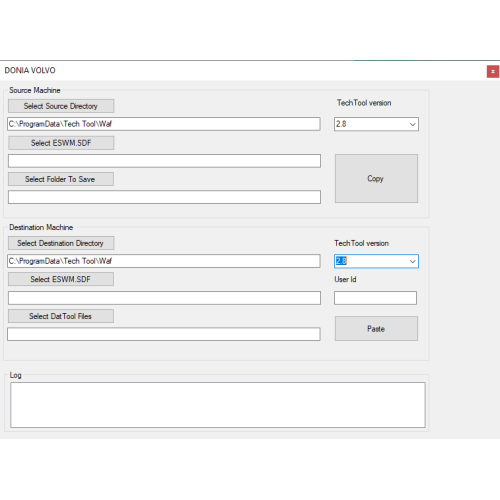Click the Select Folder To Save button
Image resolution: width=500 pixels, height=500 pixels.
click(x=61, y=179)
